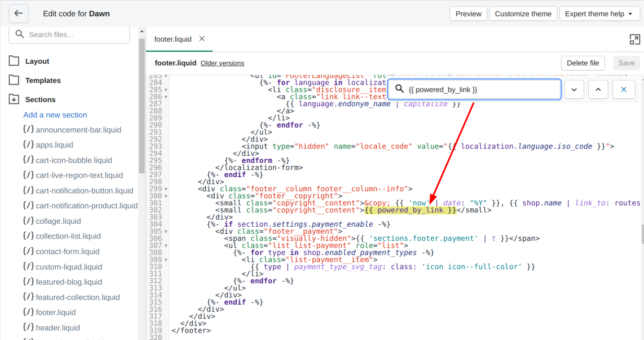This screenshot has height=340, width=644.
Task: Fold code at line 299 arrow
Action: click(x=166, y=189)
